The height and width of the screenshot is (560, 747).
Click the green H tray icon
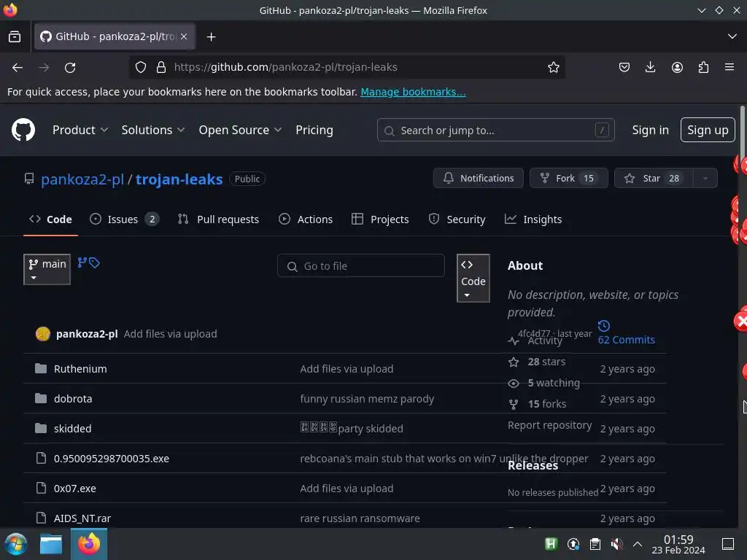pos(551,544)
